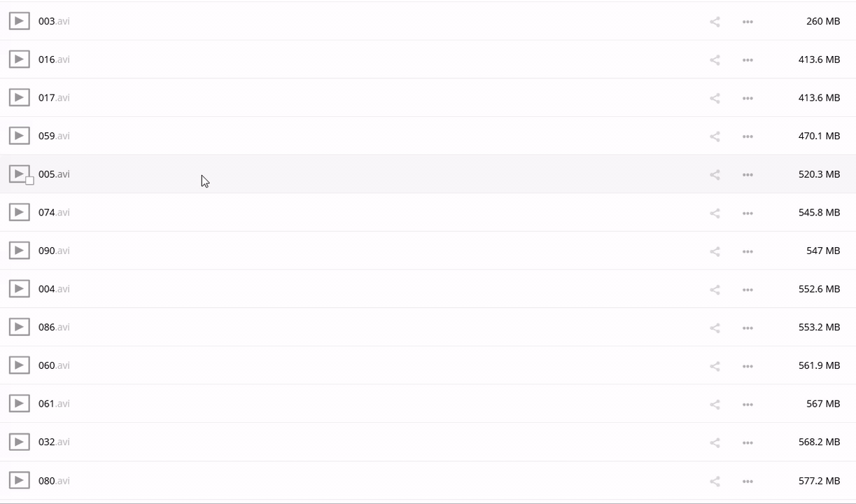The height and width of the screenshot is (504, 856).
Task: Open more actions menu for 004.avi
Action: click(748, 289)
